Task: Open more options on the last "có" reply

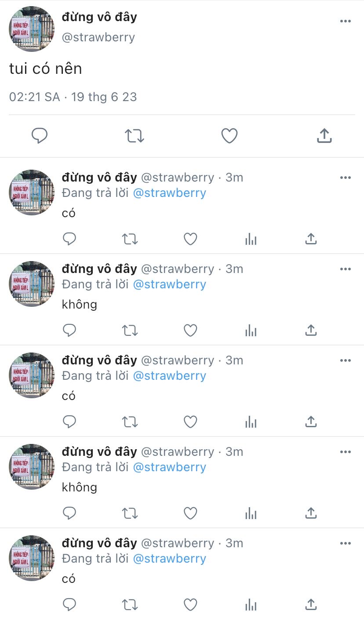Action: (346, 543)
